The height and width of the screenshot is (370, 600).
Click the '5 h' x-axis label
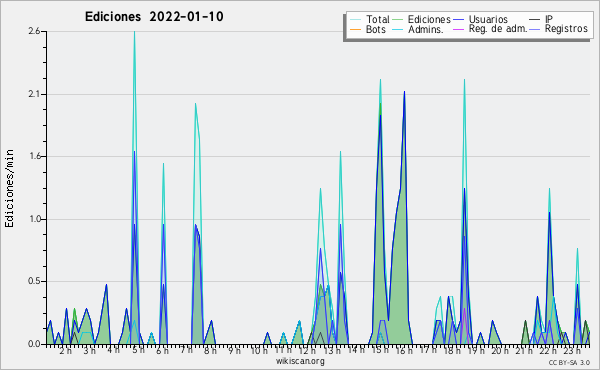pyautogui.click(x=139, y=350)
